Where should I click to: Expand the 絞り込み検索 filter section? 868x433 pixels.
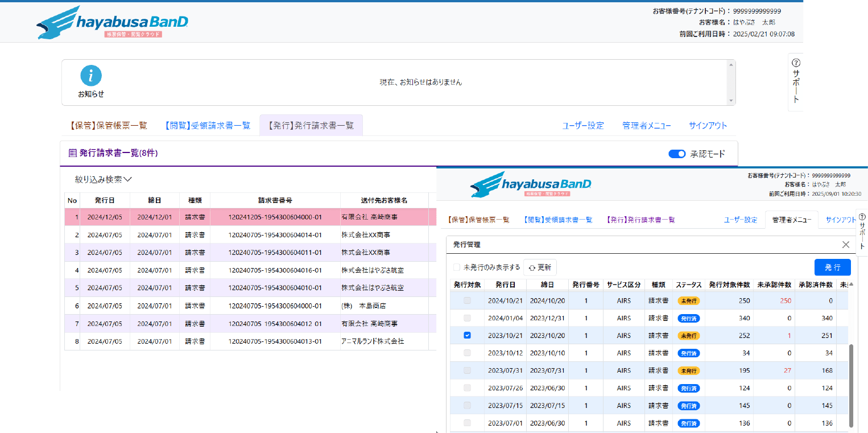coord(104,179)
